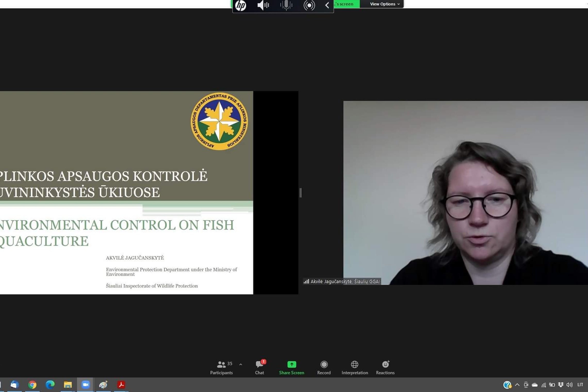Click the slide text Šiauliai Inspectorate of Wildlife Protection
588x392 pixels.
(x=152, y=286)
